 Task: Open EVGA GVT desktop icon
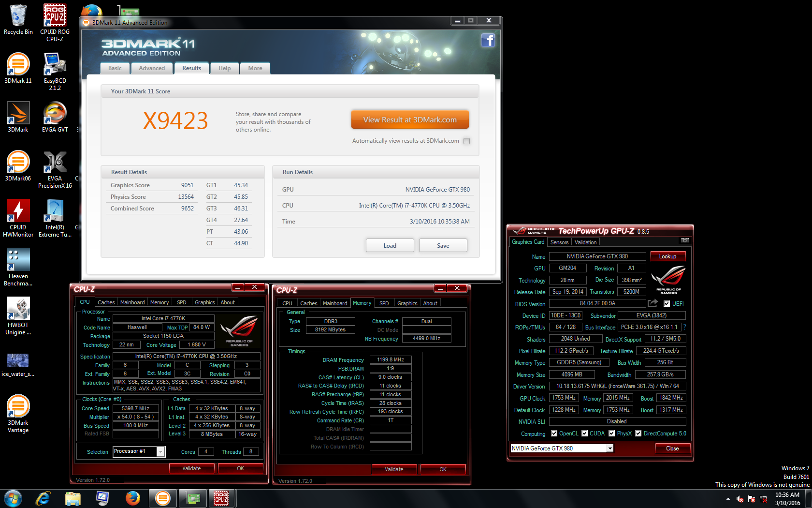55,117
